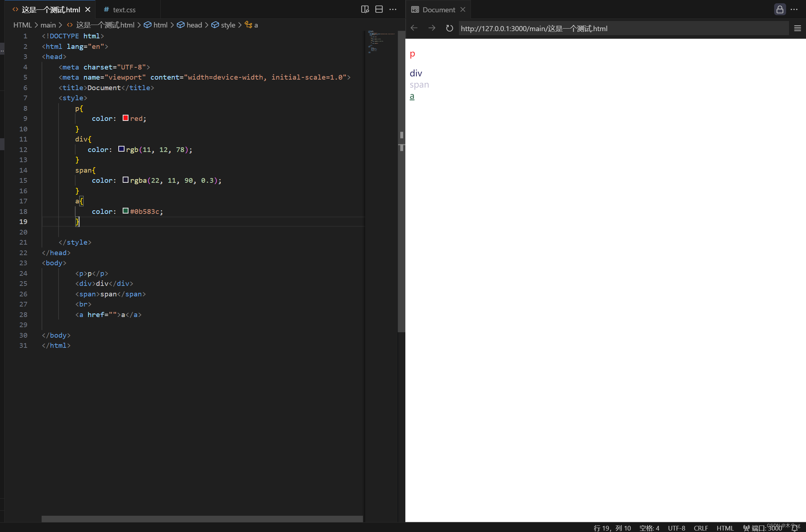Click the open preview to side icon

[365, 9]
